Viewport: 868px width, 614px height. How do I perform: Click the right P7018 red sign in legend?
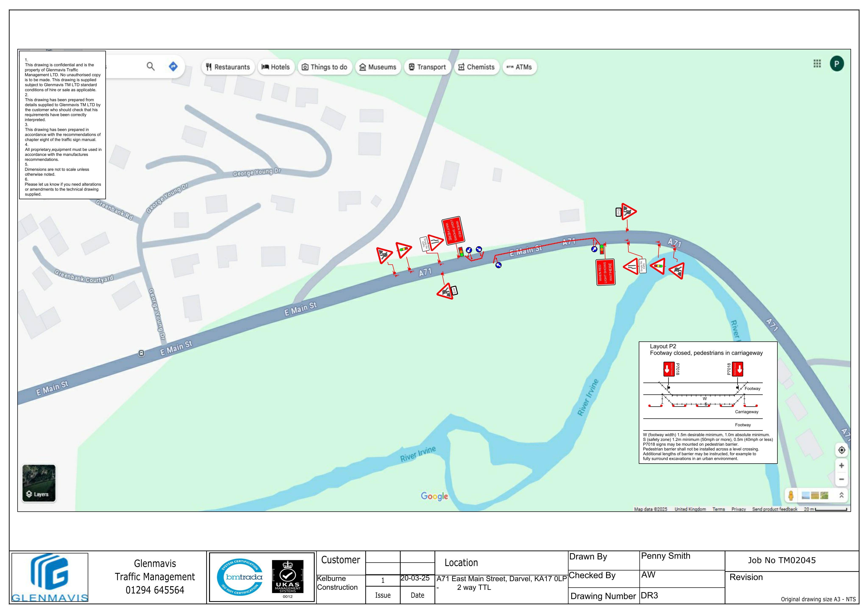(737, 369)
